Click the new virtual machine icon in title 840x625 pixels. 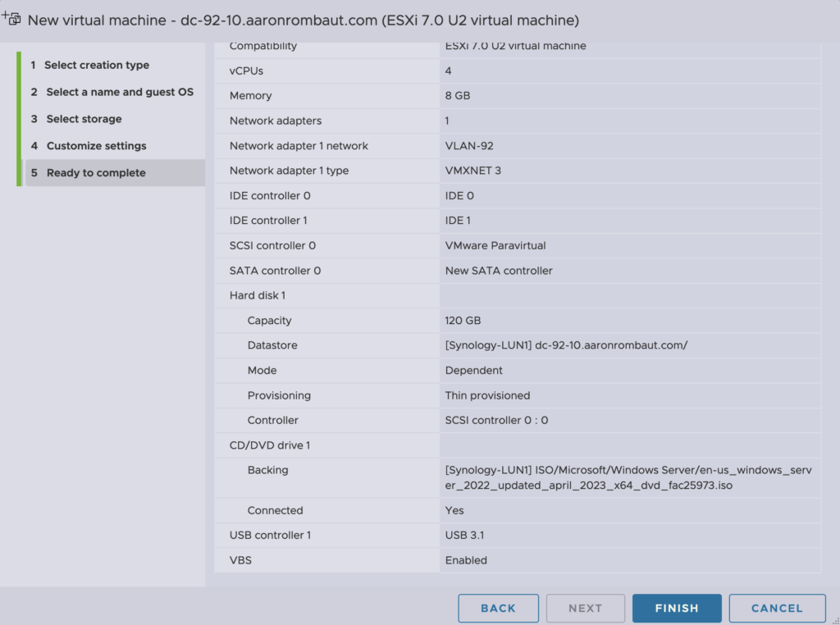coord(12,18)
